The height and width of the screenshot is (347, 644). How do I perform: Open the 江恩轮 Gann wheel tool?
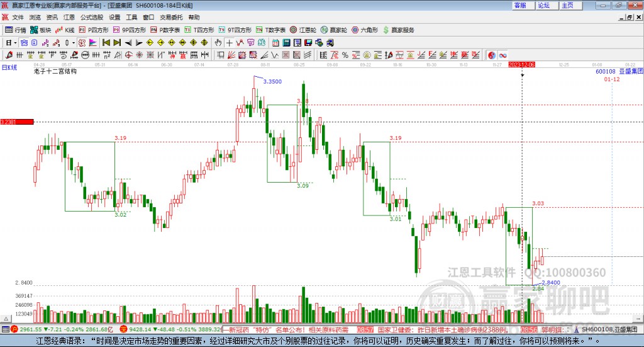pyautogui.click(x=303, y=30)
